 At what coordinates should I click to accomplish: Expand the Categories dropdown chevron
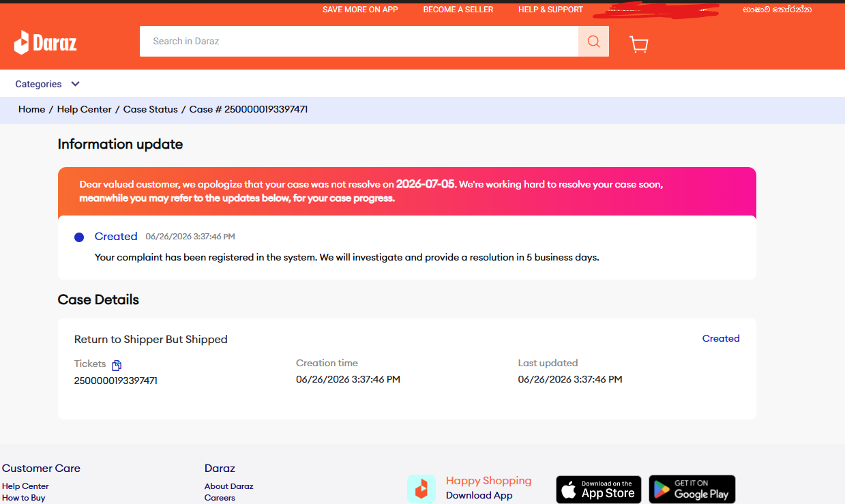(x=76, y=84)
